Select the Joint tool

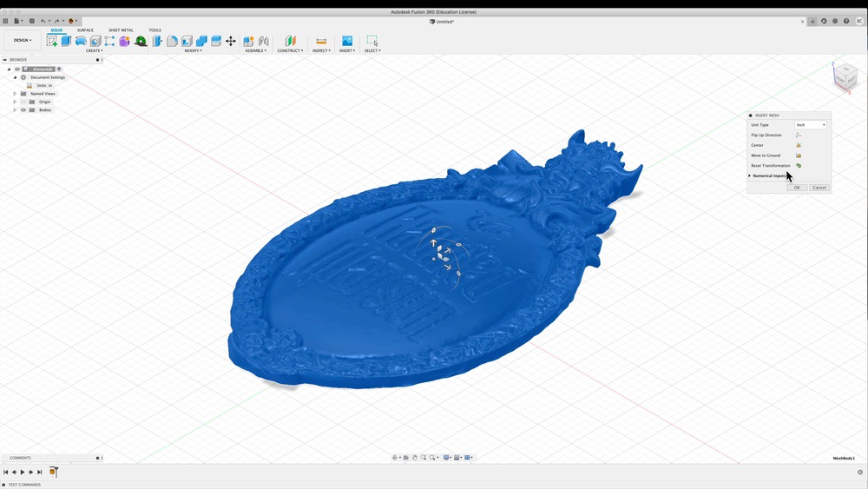point(264,41)
